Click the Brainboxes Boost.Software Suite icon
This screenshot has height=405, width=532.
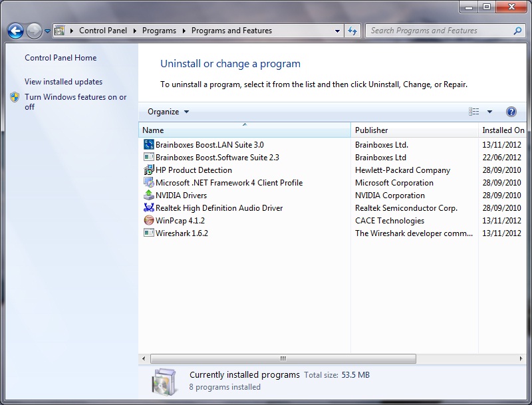[149, 157]
